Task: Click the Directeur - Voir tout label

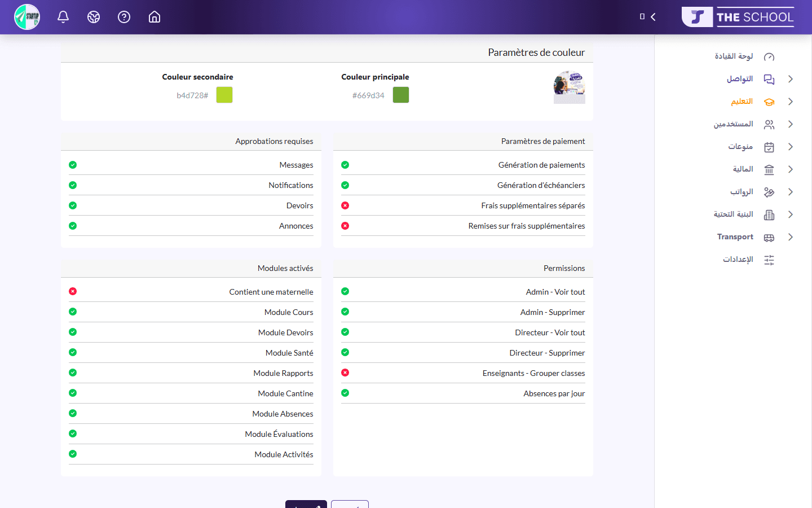Action: point(550,332)
